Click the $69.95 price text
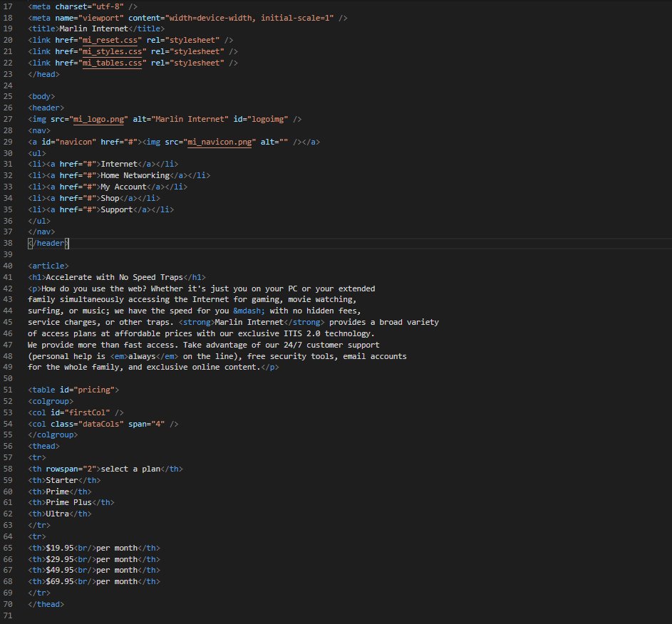672x624 pixels. click(60, 581)
